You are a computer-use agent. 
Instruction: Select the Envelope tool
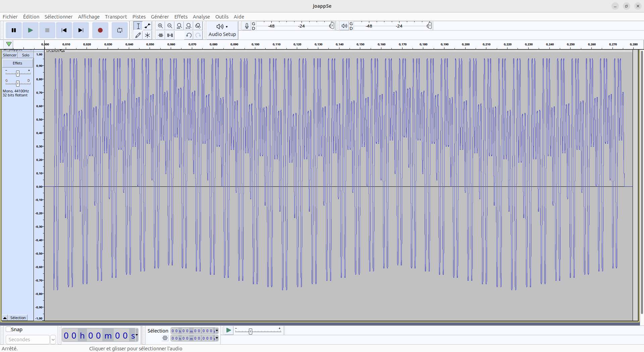pyautogui.click(x=147, y=26)
